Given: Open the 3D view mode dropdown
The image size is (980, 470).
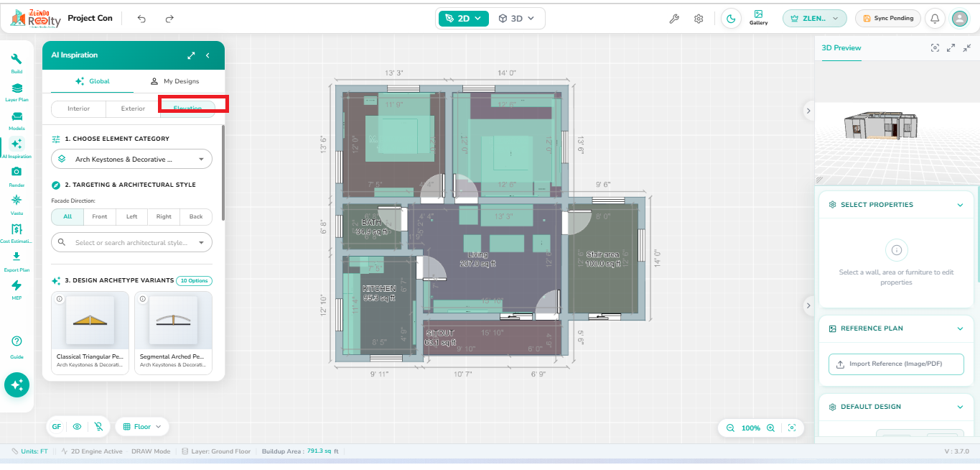Looking at the screenshot, I should (x=517, y=19).
